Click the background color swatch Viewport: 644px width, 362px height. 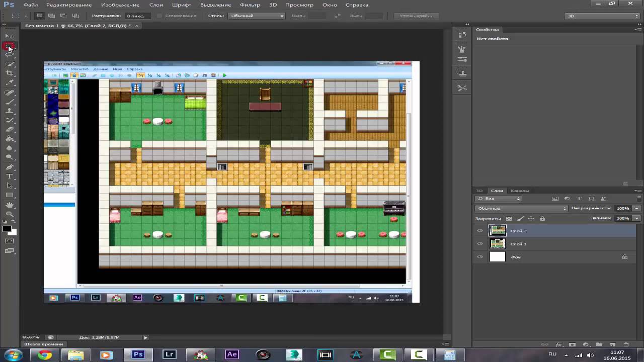13,232
